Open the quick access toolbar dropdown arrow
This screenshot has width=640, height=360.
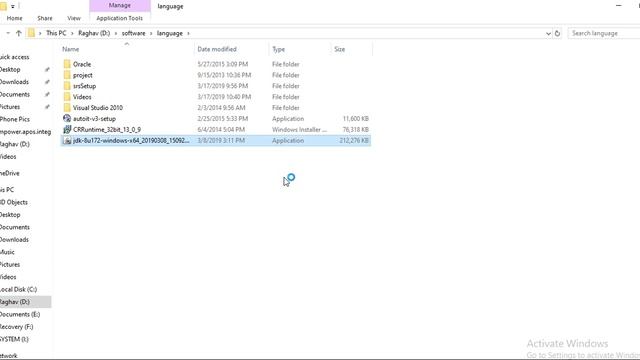[13, 7]
